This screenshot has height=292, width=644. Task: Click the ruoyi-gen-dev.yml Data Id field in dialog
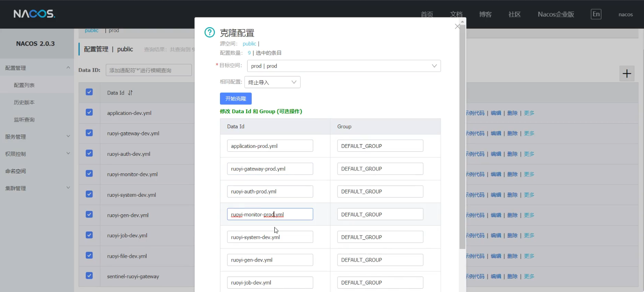(270, 260)
